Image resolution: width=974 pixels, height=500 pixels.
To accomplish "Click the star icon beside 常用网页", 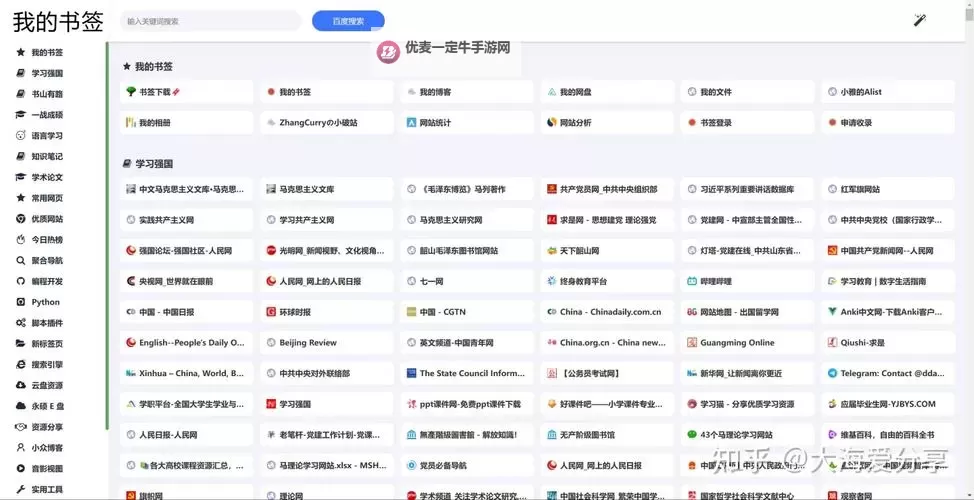I will click(20, 198).
